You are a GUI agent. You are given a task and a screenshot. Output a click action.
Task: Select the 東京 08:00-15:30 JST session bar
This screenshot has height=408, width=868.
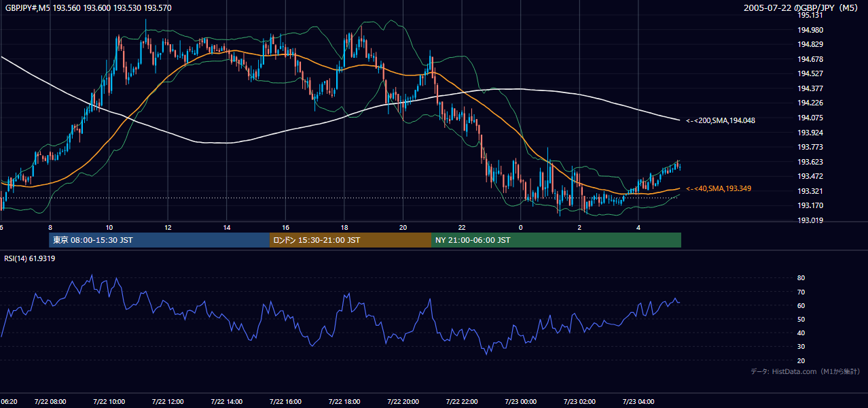click(160, 240)
